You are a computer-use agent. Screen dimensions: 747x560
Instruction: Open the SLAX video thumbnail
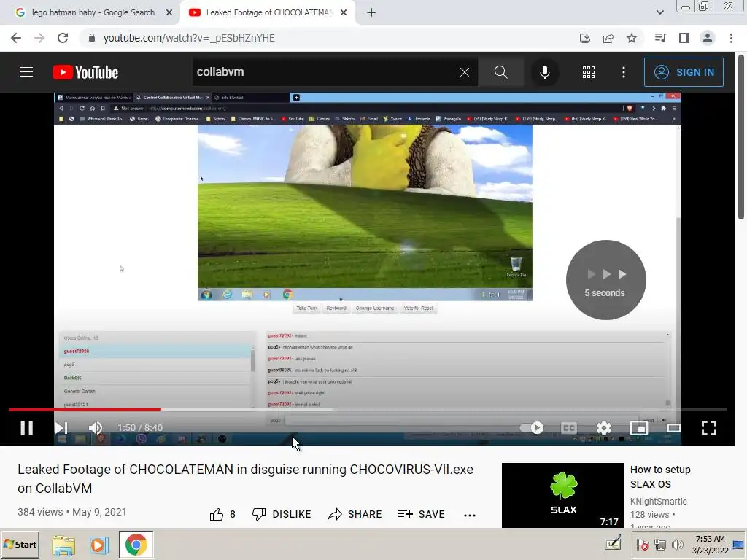(562, 495)
